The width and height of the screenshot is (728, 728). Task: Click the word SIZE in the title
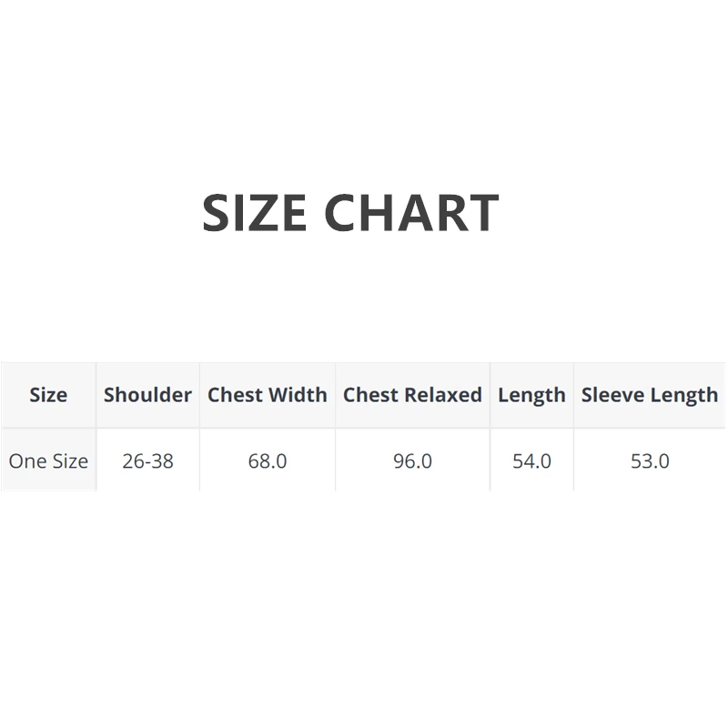click(x=254, y=213)
